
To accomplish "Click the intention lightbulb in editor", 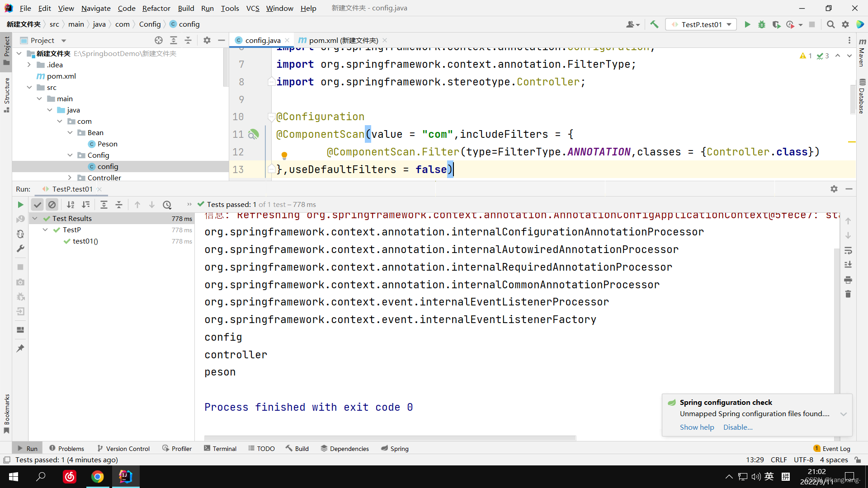I will (284, 155).
